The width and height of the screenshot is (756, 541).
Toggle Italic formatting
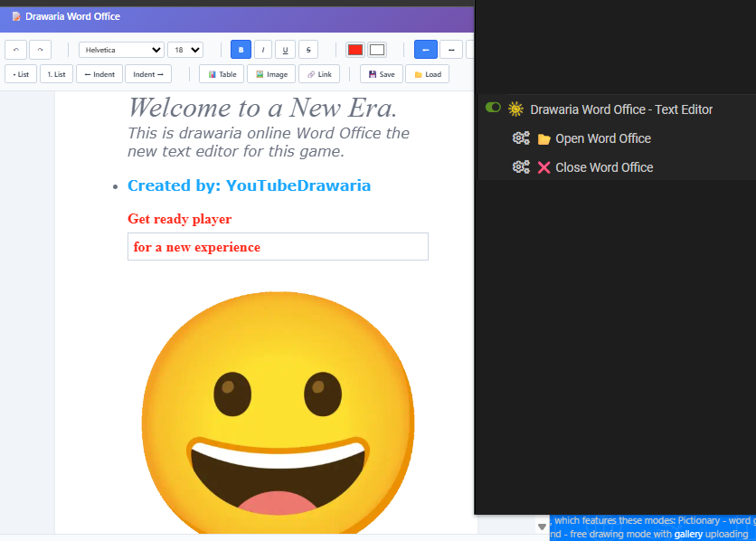tap(263, 50)
